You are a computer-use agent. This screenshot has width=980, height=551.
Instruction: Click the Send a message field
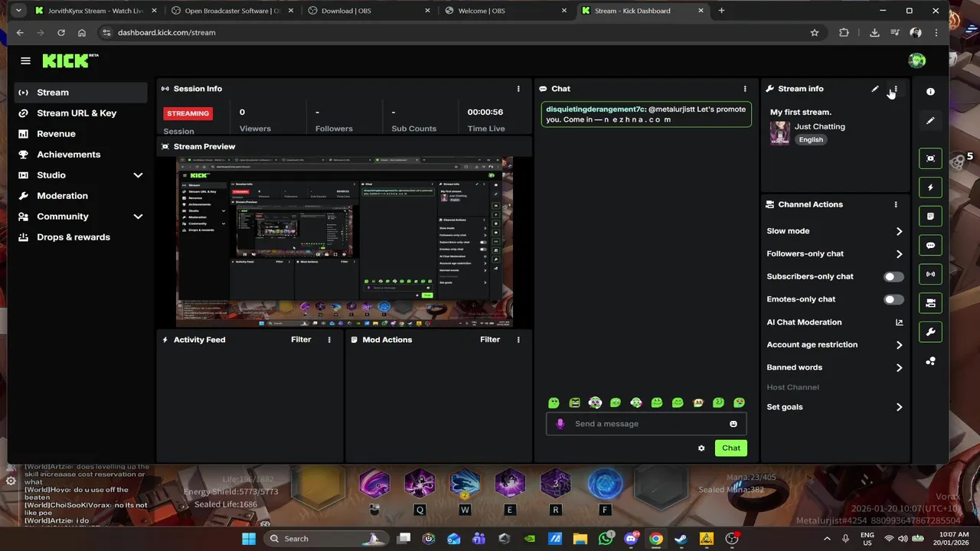[x=645, y=424]
